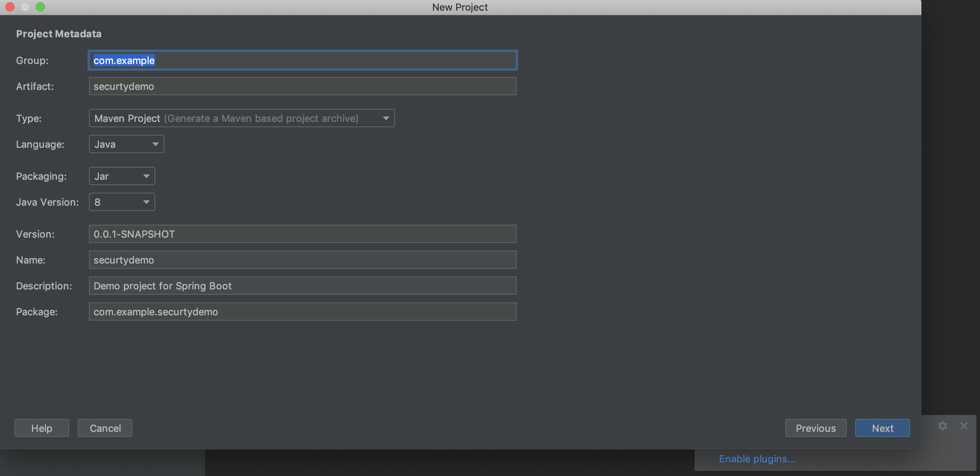Click the Version field with 0.0.1-SNAPSHOT
980x476 pixels.
coord(302,234)
